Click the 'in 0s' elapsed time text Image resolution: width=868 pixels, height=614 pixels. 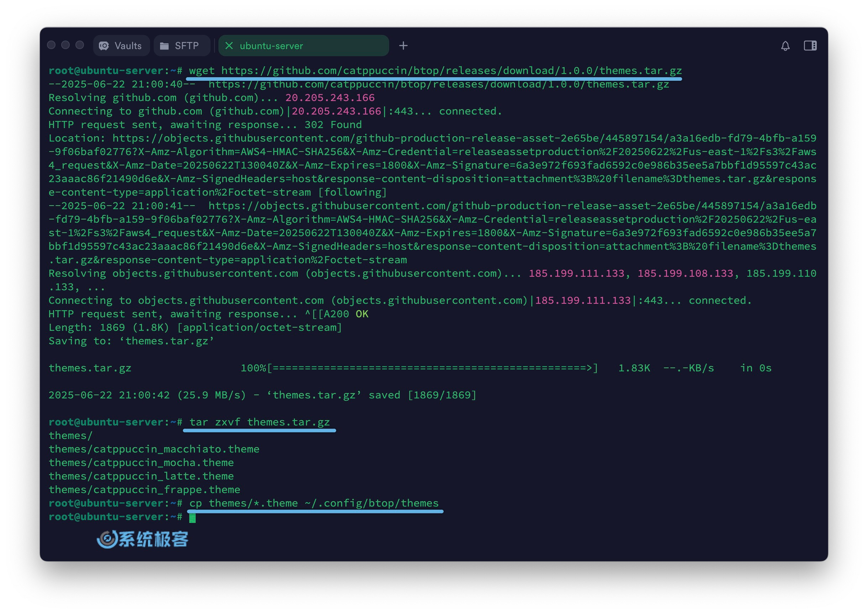tap(755, 368)
